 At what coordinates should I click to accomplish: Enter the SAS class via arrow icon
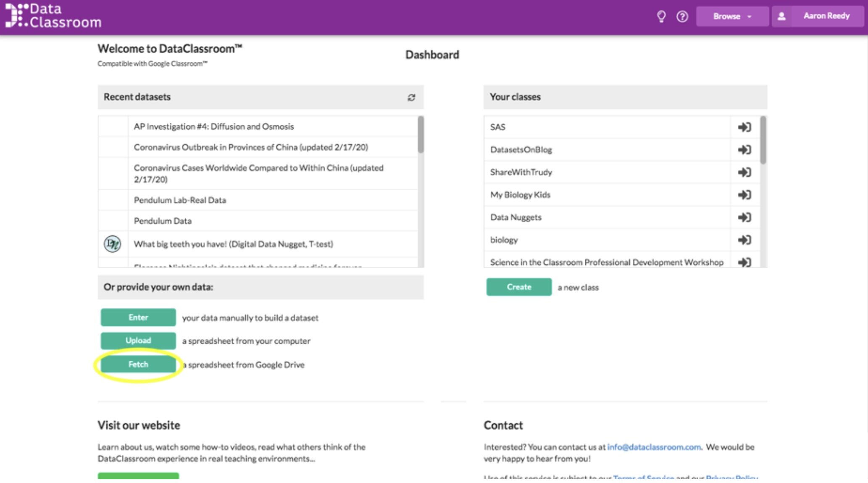[x=744, y=127]
